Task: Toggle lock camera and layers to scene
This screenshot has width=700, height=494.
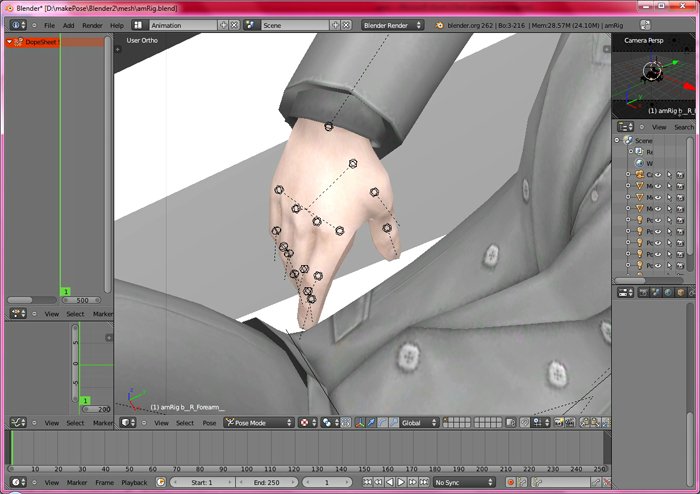Action: pyautogui.click(x=511, y=423)
